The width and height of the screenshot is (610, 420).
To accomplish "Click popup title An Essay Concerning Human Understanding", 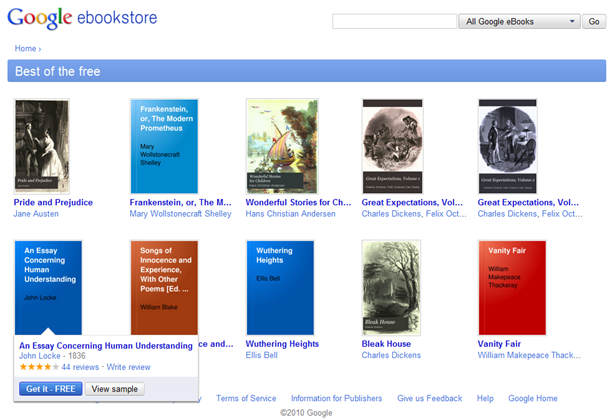I will pos(106,346).
